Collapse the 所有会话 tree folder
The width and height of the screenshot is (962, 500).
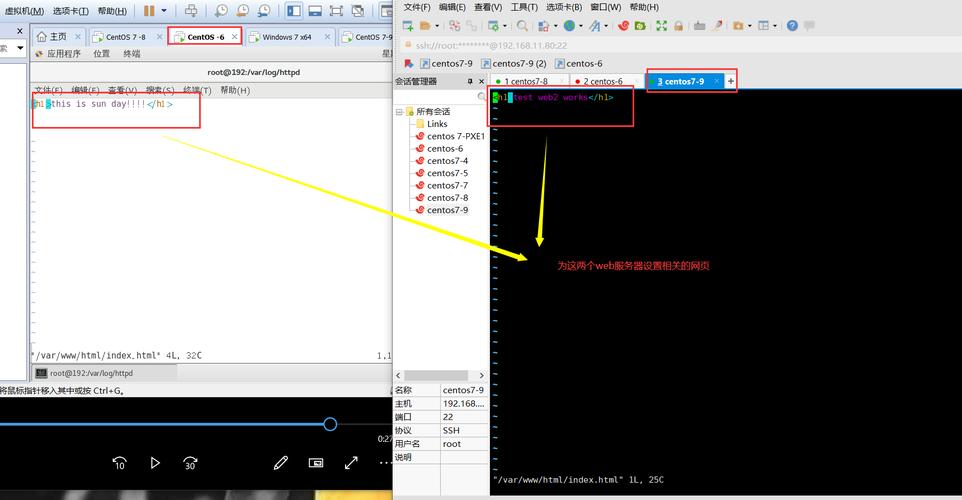click(x=398, y=112)
